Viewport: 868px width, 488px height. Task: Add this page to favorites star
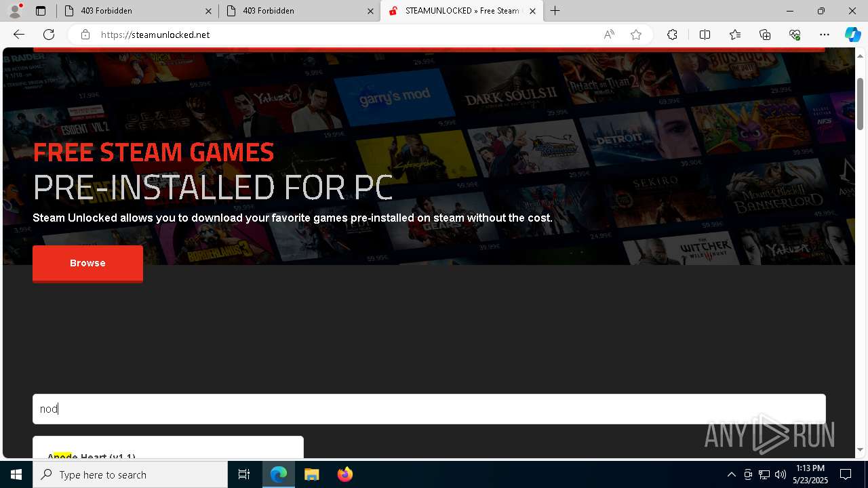tap(636, 35)
